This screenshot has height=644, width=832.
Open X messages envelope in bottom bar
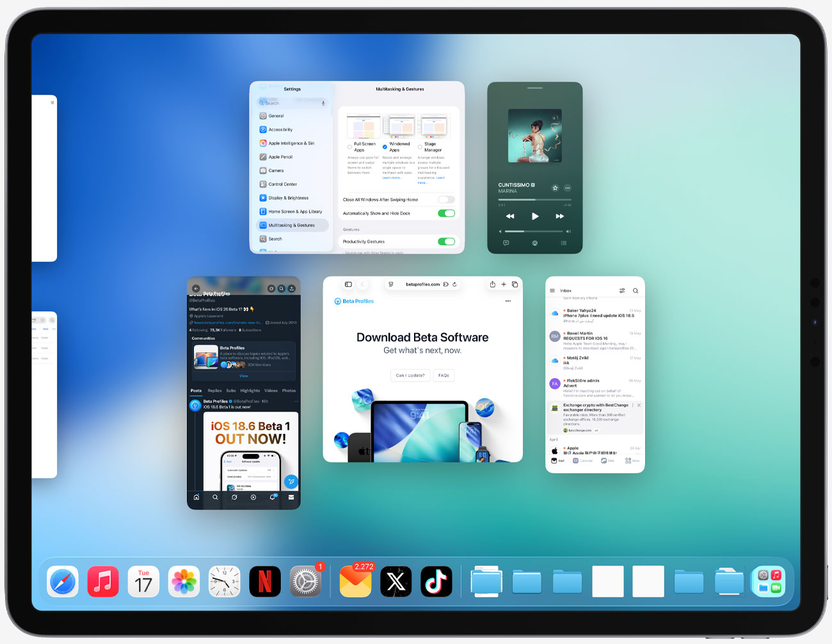291,497
